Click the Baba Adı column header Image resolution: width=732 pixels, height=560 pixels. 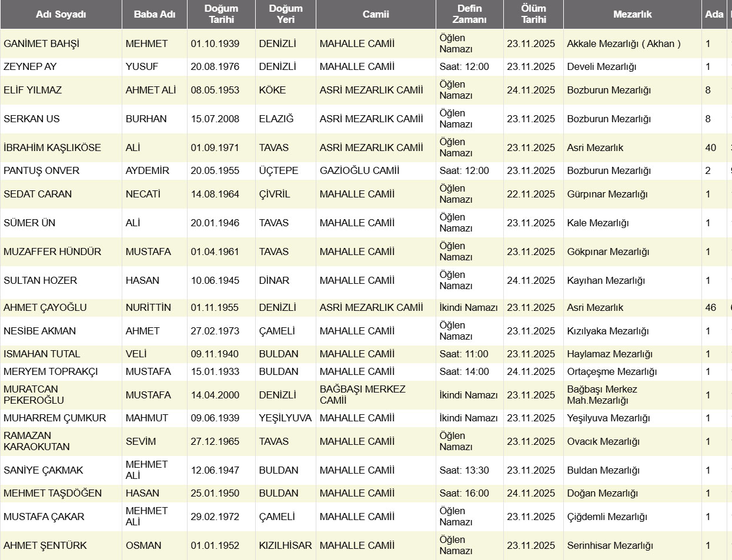[x=154, y=14]
